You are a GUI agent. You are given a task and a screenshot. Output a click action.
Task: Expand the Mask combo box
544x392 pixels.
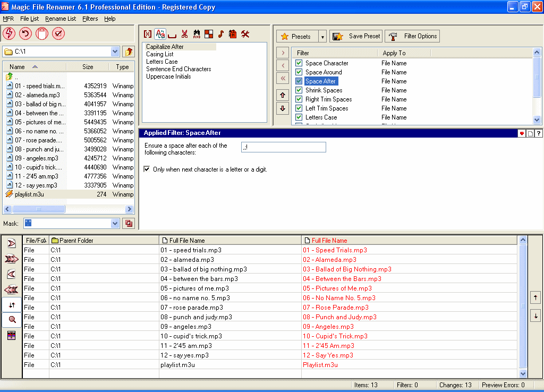tap(115, 224)
